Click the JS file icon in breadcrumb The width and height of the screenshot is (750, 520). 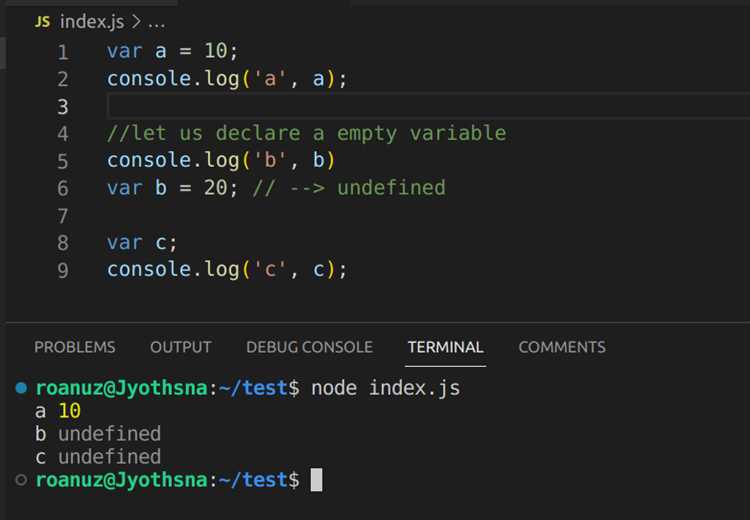[42, 22]
